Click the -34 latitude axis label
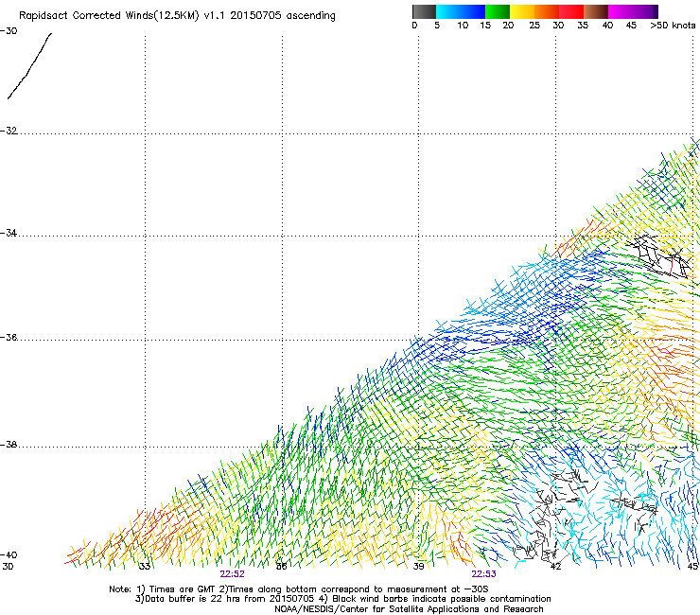 coord(9,233)
